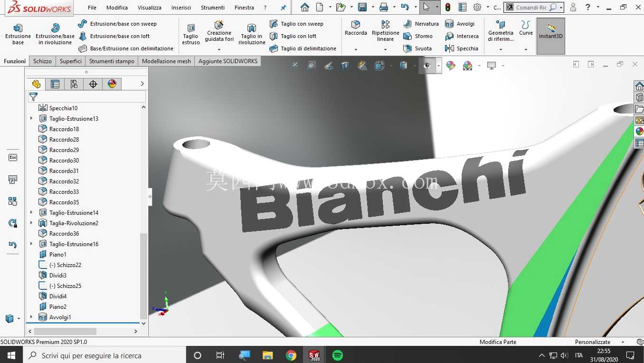Click Estrusione/base con sweep
Image resolution: width=644 pixels, height=363 pixels.
click(117, 24)
